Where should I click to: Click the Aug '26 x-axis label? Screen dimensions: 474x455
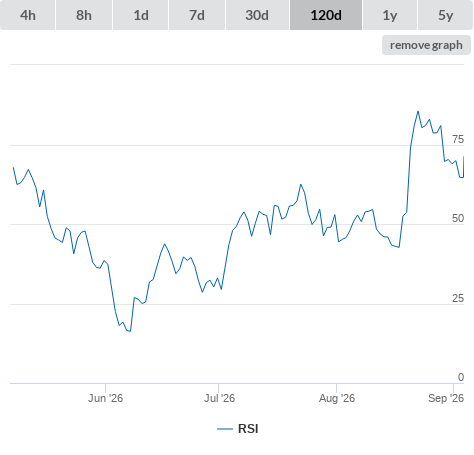coord(337,398)
